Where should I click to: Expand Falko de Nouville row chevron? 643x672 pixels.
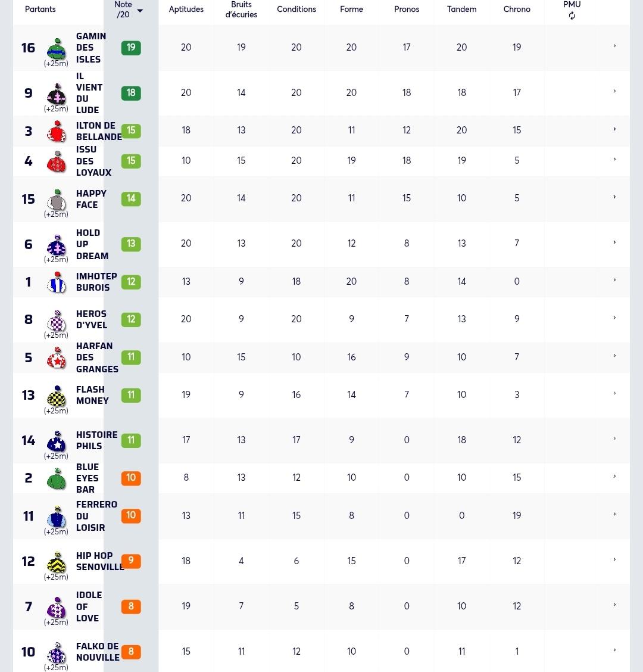pyautogui.click(x=614, y=650)
